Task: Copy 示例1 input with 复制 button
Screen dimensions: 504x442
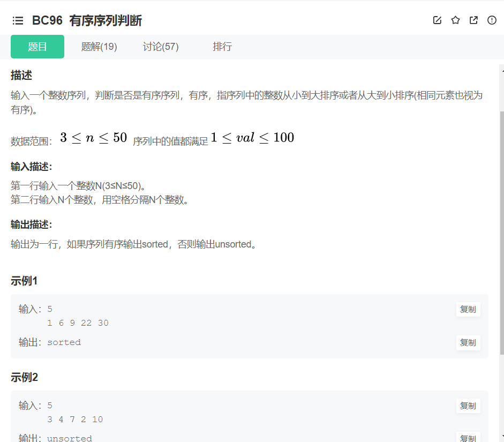Action: click(x=468, y=309)
